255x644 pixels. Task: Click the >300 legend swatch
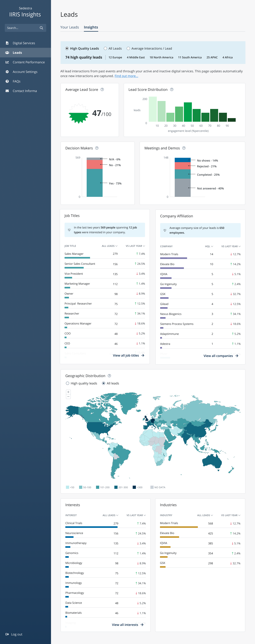pos(134,487)
